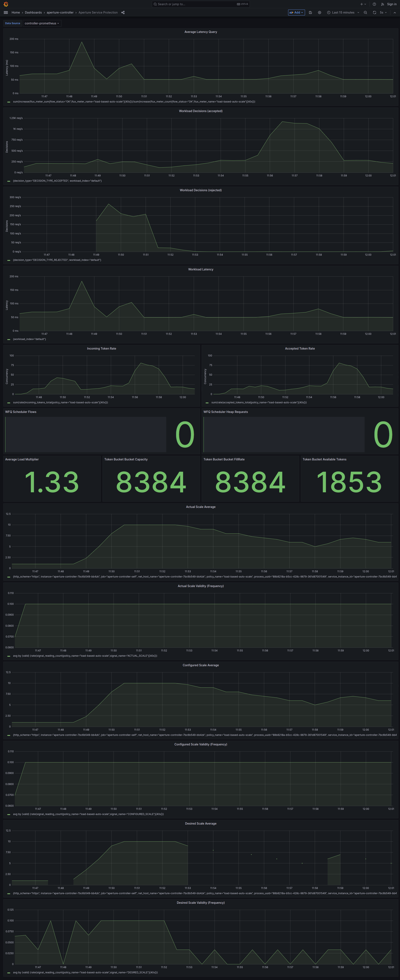
Task: Open the Average Load Multiplier panel title
Action: pyautogui.click(x=22, y=459)
